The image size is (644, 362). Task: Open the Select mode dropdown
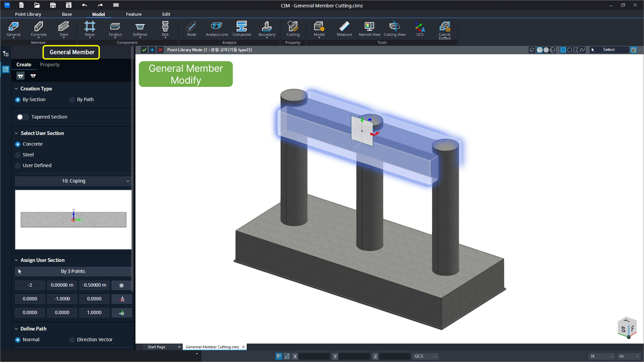coord(609,50)
